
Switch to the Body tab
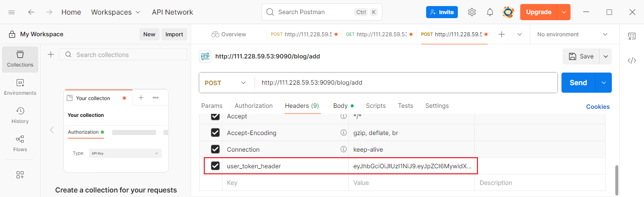pos(343,106)
